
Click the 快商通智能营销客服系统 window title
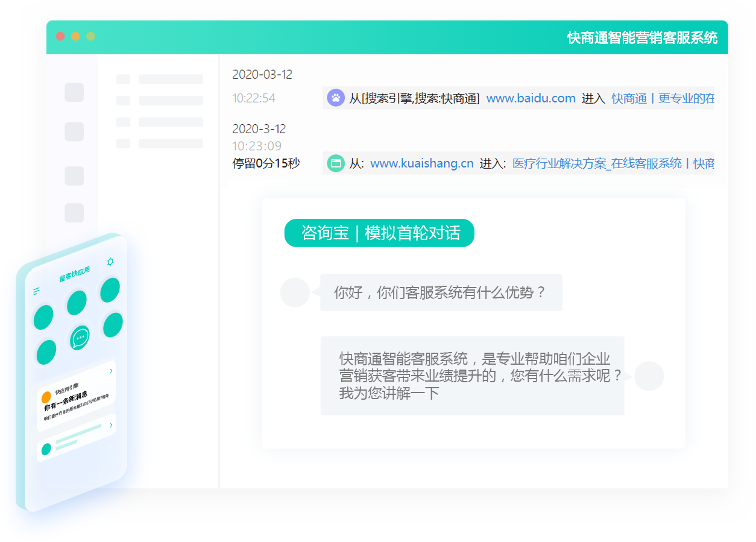point(642,38)
